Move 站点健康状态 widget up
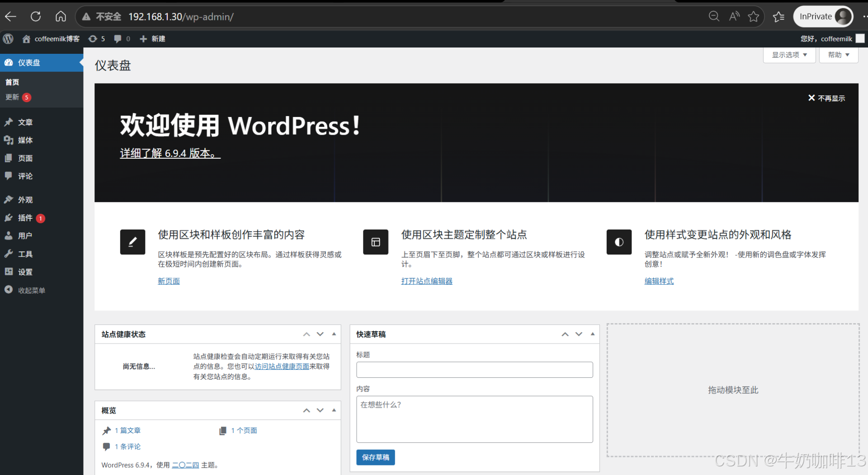868x475 pixels. click(307, 334)
